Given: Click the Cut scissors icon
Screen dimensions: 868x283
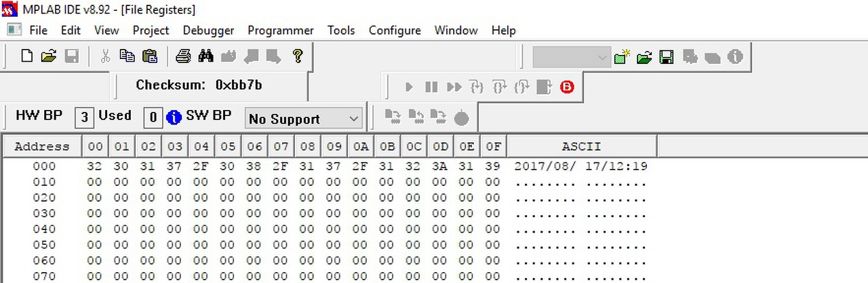Looking at the screenshot, I should (x=105, y=56).
